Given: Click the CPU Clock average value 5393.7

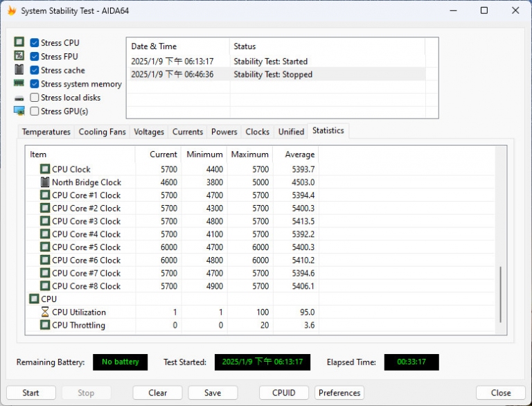Looking at the screenshot, I should pos(303,169).
